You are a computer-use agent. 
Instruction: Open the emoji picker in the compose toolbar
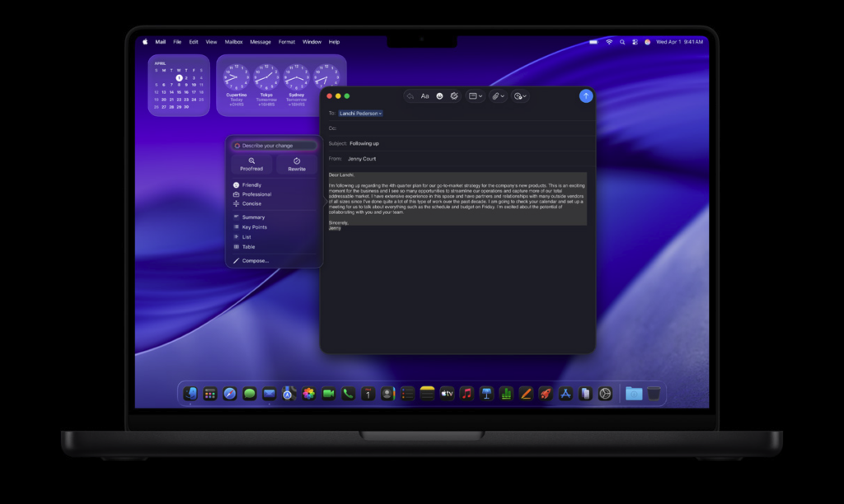pos(439,96)
